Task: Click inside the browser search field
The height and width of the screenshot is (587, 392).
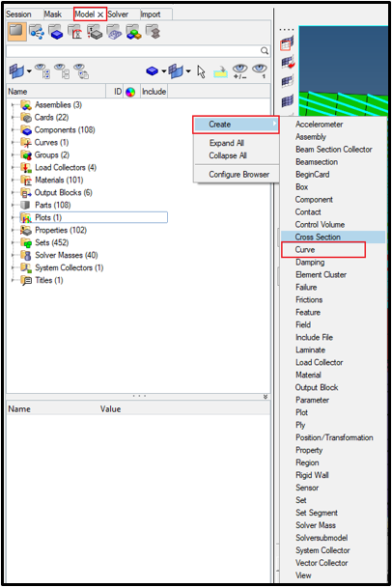Action: point(133,50)
